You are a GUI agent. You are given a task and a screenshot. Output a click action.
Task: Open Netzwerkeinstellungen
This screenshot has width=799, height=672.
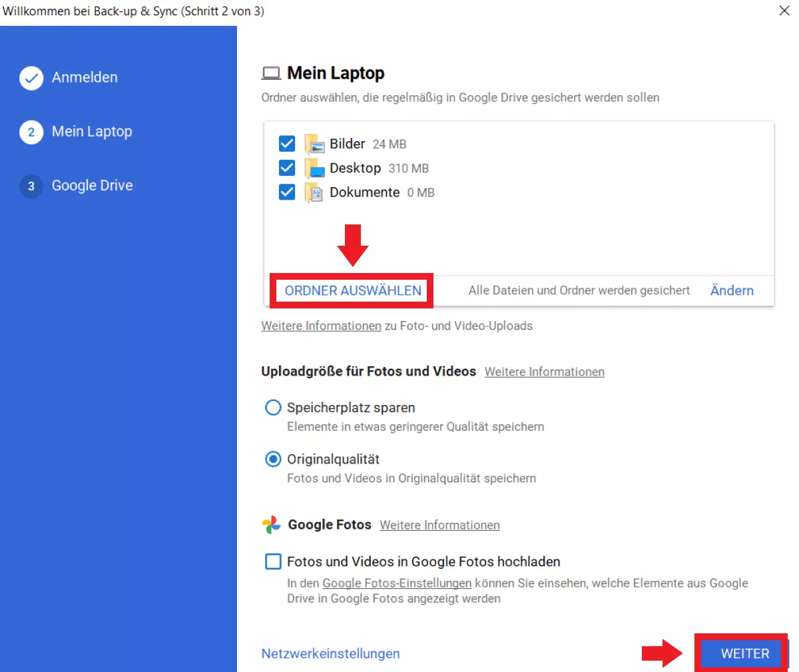(330, 653)
